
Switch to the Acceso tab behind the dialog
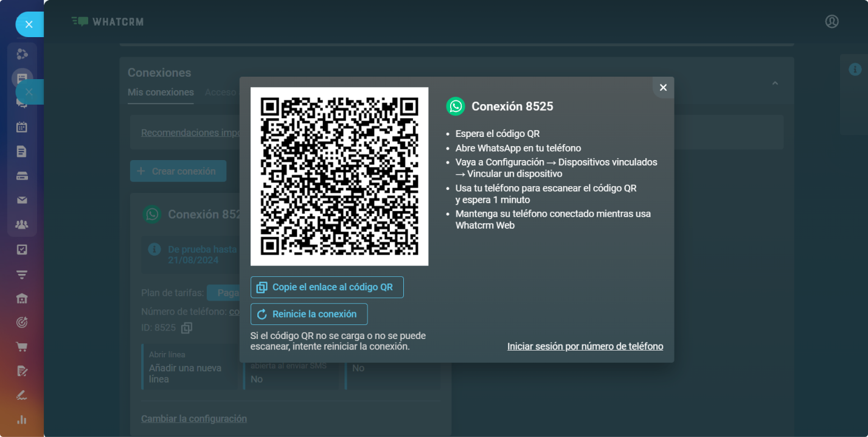[x=220, y=93]
